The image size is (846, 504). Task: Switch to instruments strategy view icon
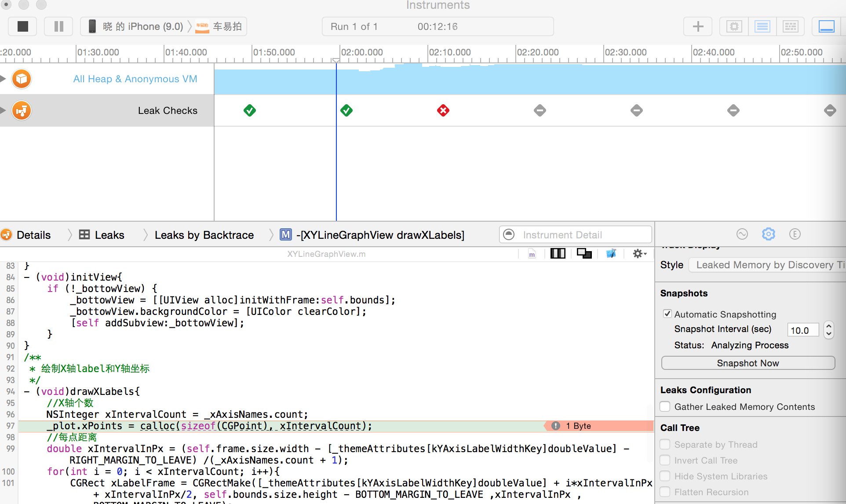coord(762,26)
